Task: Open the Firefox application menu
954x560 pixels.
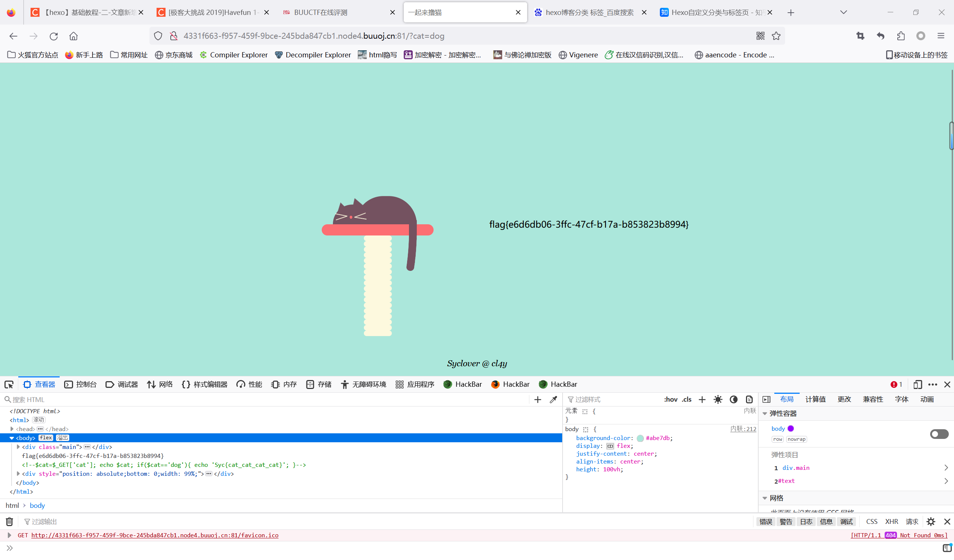Action: click(941, 36)
